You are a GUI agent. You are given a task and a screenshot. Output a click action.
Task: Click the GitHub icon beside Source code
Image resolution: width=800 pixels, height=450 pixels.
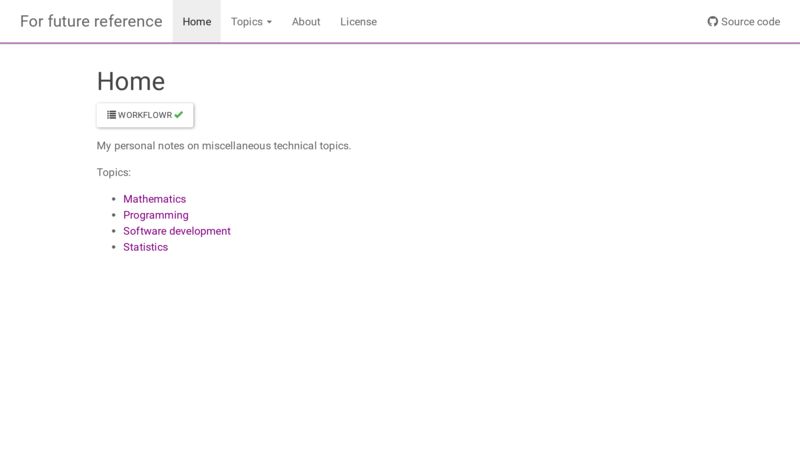[713, 21]
